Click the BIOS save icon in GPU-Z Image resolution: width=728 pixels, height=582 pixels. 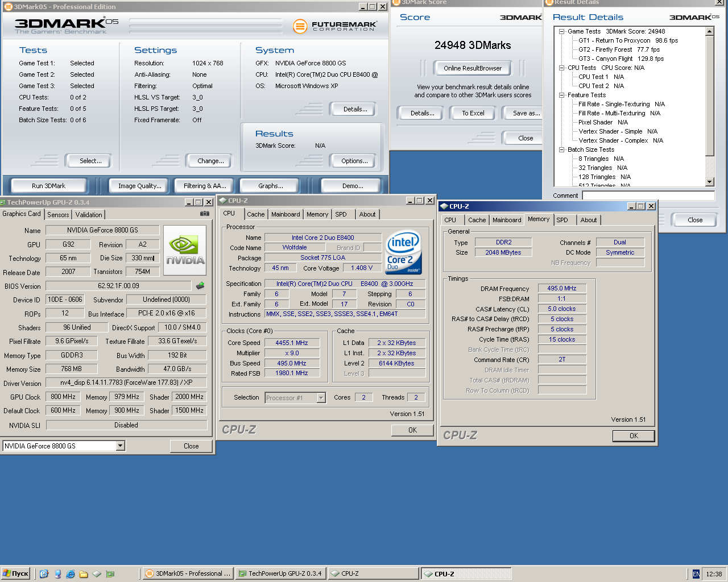200,286
